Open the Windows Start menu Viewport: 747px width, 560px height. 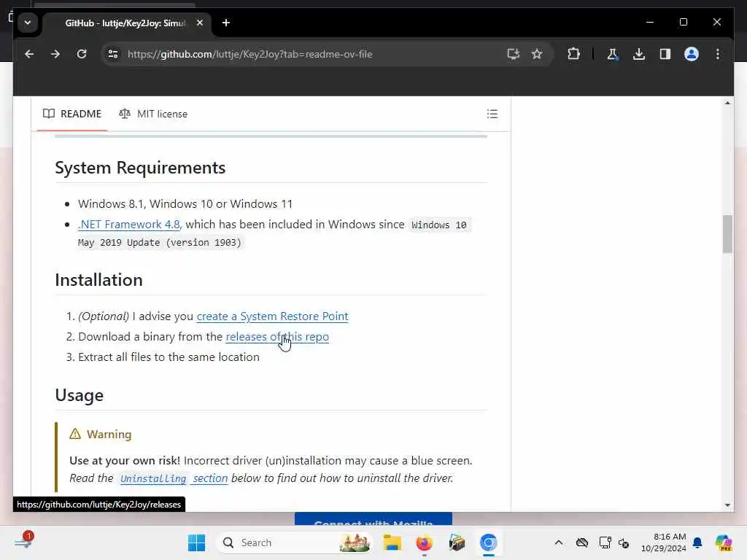coord(196,542)
